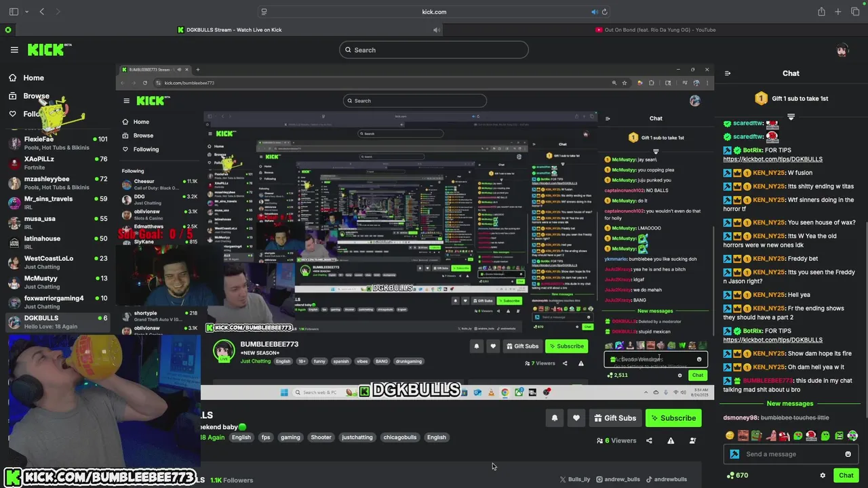Open the chat settings gear

coord(823,475)
